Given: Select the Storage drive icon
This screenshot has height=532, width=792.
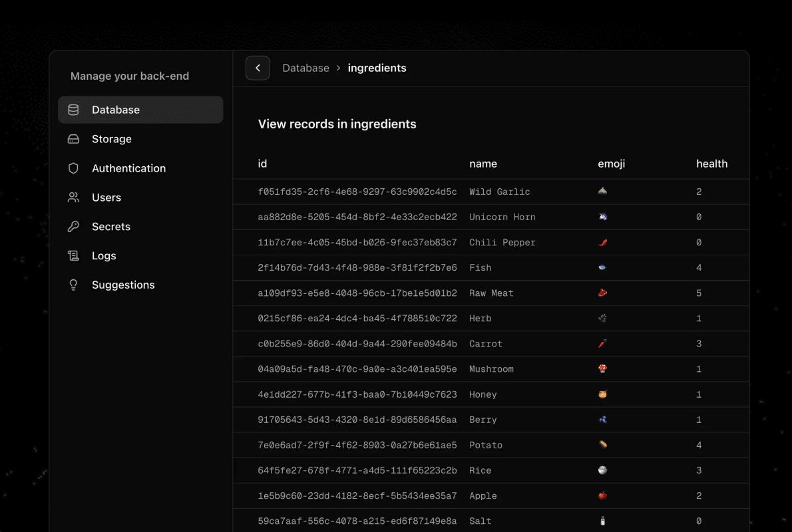Looking at the screenshot, I should 73,139.
